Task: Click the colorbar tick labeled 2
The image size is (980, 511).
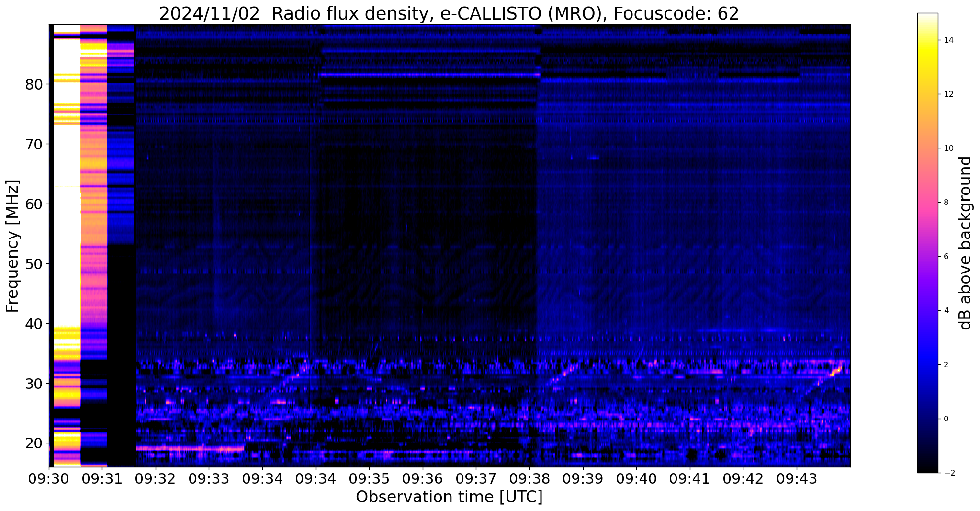Action: pos(945,365)
